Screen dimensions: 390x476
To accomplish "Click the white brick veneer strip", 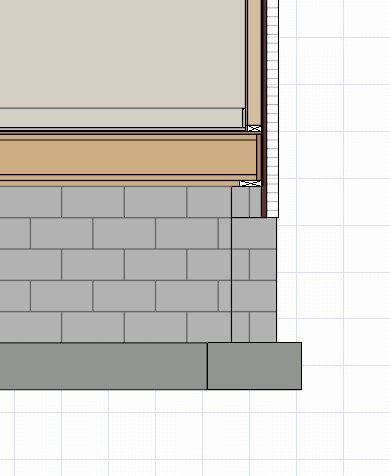I will coord(273,109).
